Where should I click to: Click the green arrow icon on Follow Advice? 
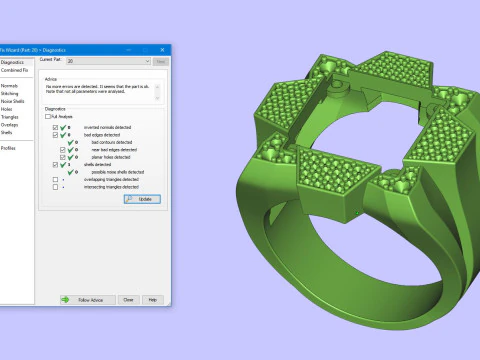click(x=65, y=300)
